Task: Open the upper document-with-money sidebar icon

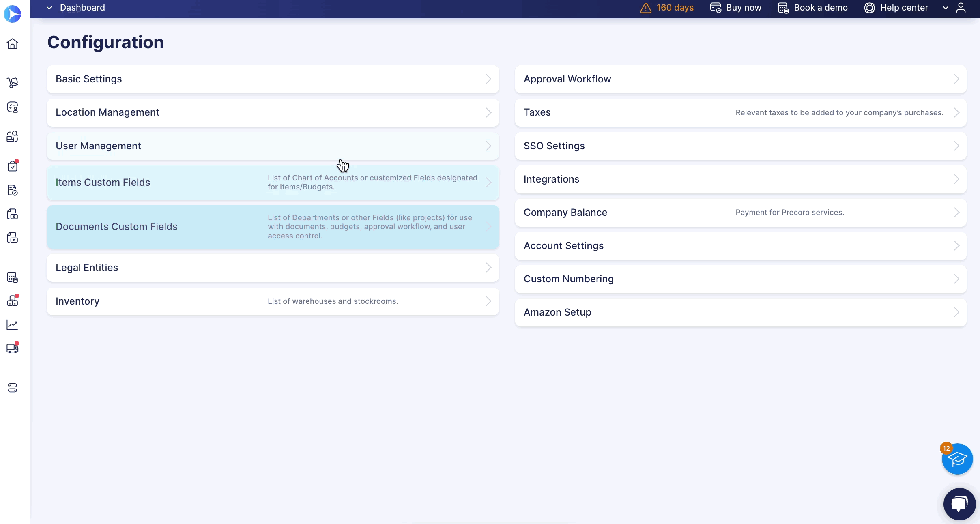Action: [x=13, y=214]
